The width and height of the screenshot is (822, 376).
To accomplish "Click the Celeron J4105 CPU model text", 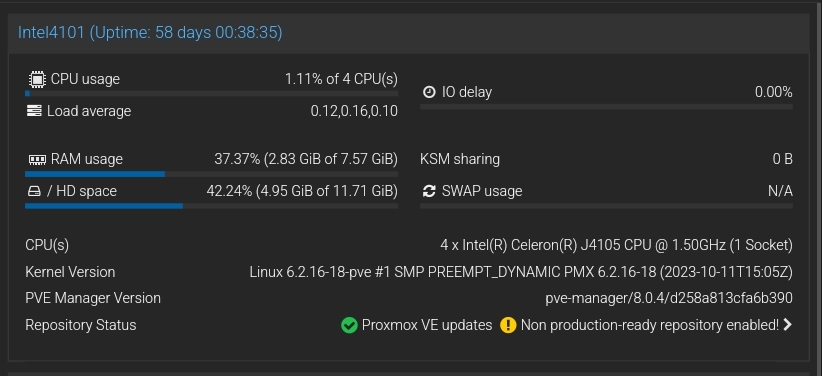I will click(x=616, y=245).
